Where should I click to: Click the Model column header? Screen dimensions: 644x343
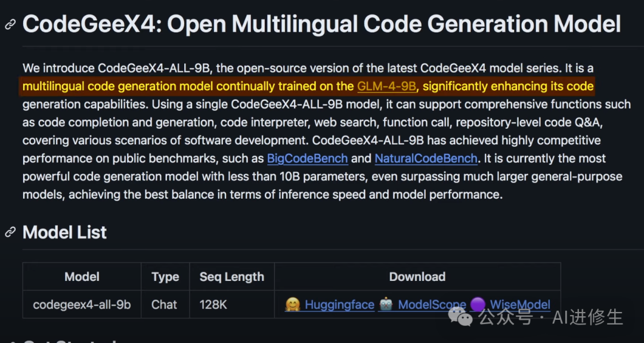(x=82, y=277)
